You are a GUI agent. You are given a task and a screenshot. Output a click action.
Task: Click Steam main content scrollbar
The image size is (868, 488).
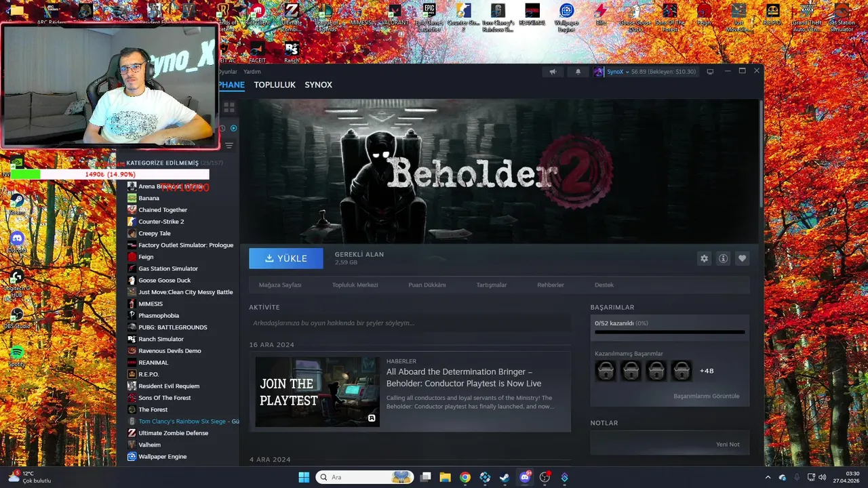[x=761, y=152]
